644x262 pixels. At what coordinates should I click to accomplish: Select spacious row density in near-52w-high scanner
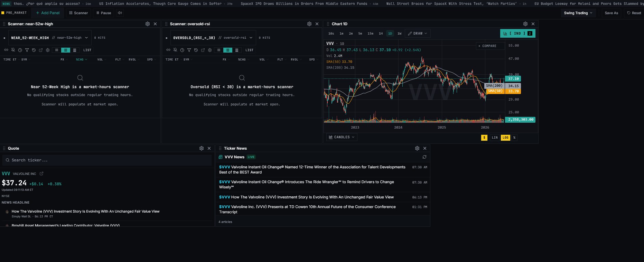75,50
